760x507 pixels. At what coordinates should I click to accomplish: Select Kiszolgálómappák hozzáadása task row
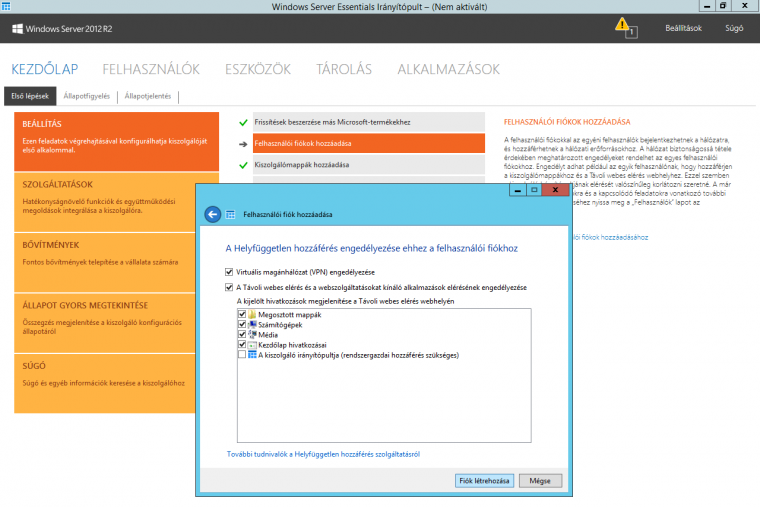coord(369,165)
